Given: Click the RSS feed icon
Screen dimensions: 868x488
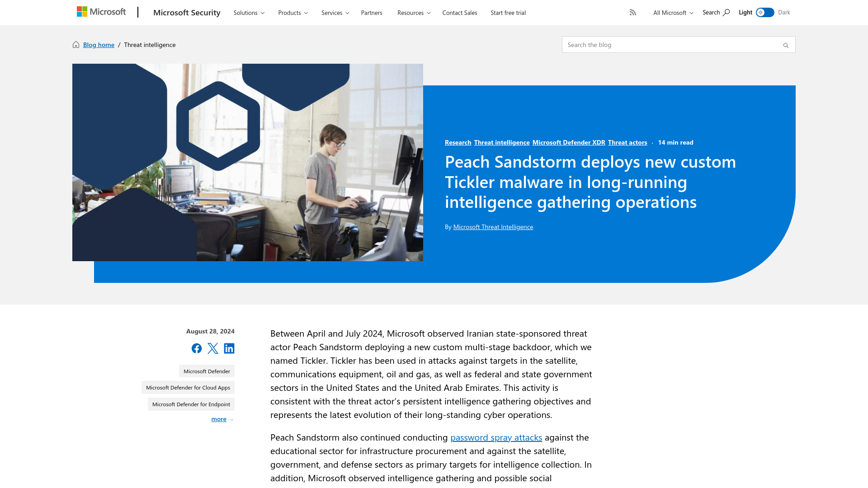Looking at the screenshot, I should tap(632, 12).
